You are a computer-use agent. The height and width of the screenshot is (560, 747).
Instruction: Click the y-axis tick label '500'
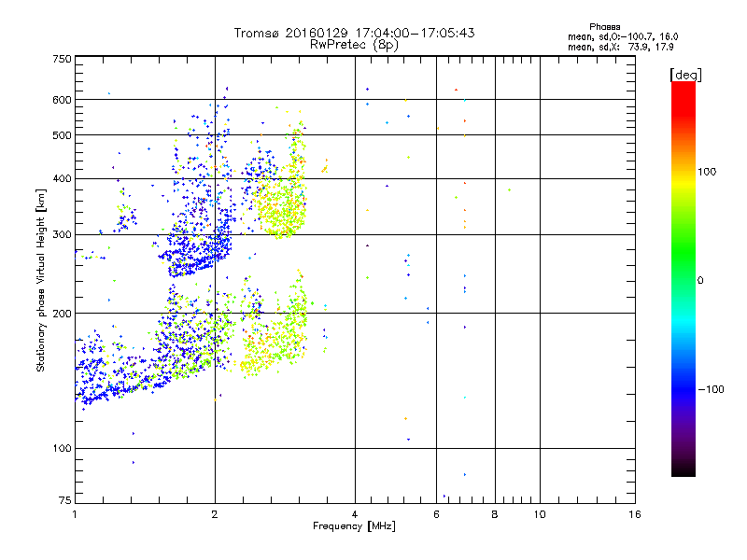(62, 135)
